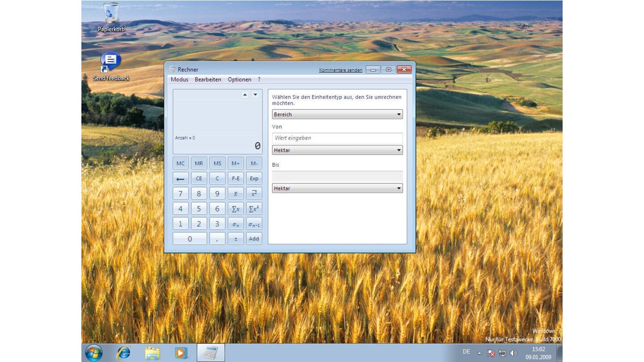Screen dimensions: 644x362
Task: Click the DE language indicator
Action: pyautogui.click(x=466, y=352)
